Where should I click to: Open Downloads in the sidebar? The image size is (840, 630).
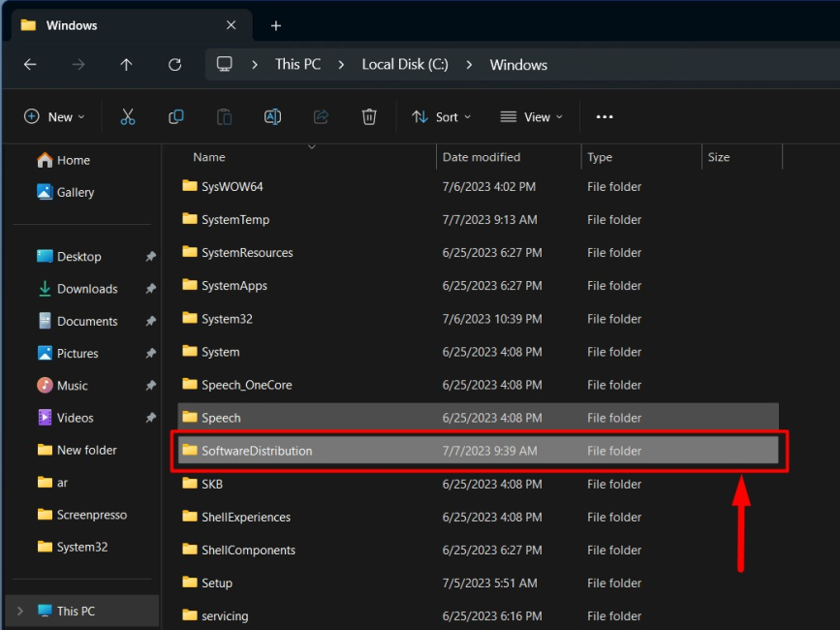coord(86,289)
